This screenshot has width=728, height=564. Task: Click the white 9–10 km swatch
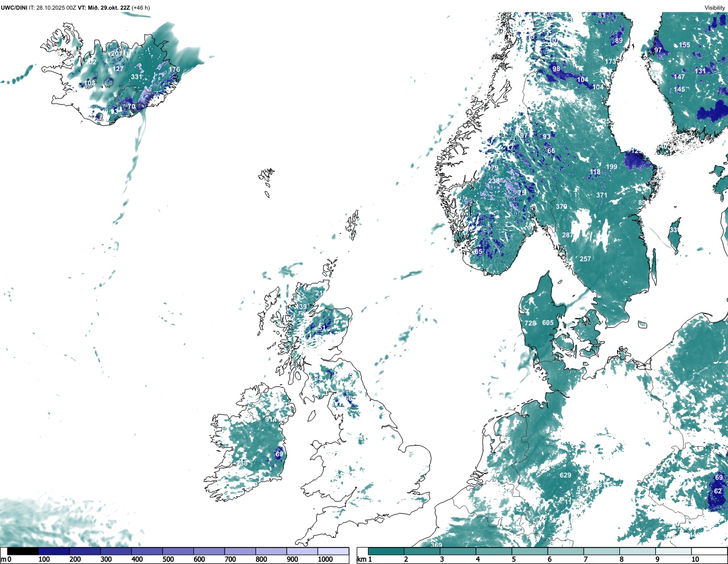673,551
